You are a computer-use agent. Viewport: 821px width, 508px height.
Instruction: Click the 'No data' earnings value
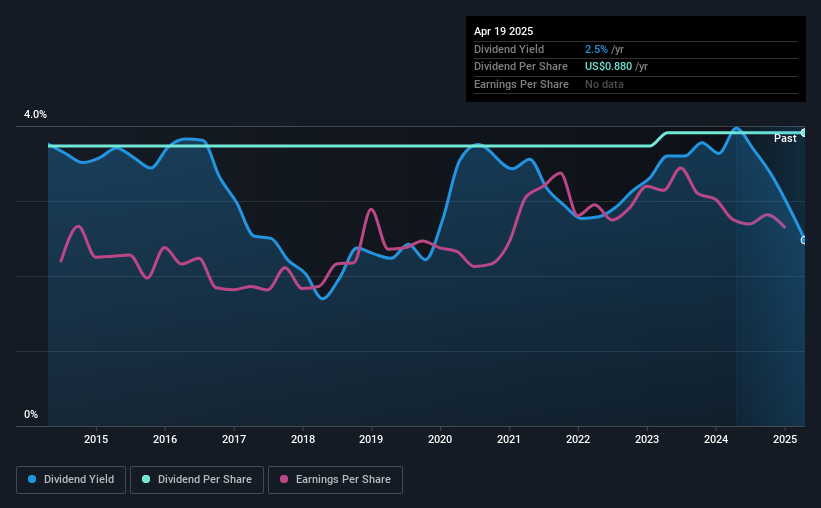tap(604, 84)
